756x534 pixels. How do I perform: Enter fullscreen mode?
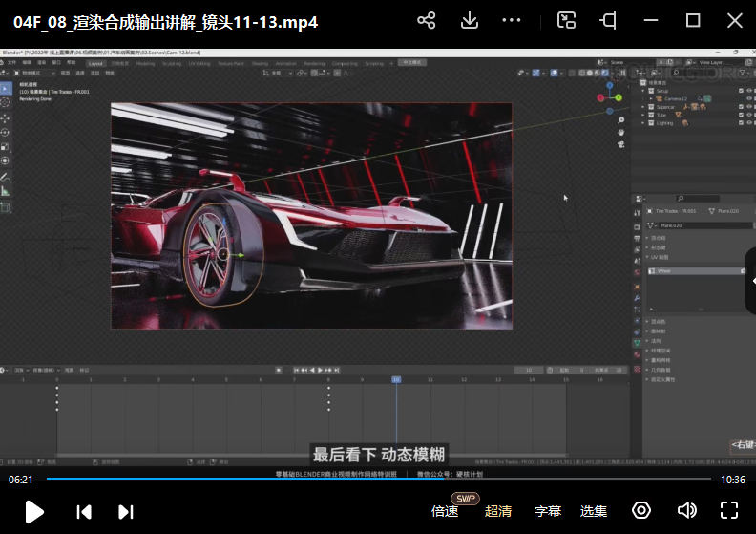click(729, 510)
